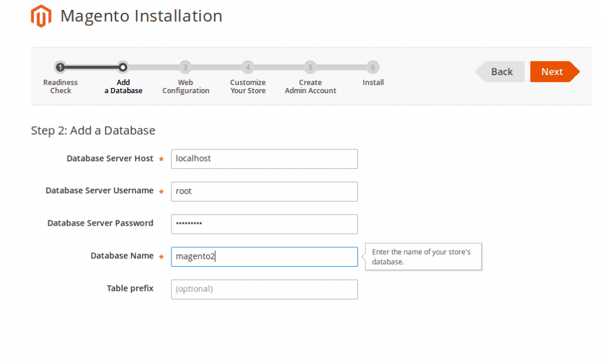
Task: Click the Database Server Password label
Action: [x=100, y=223]
